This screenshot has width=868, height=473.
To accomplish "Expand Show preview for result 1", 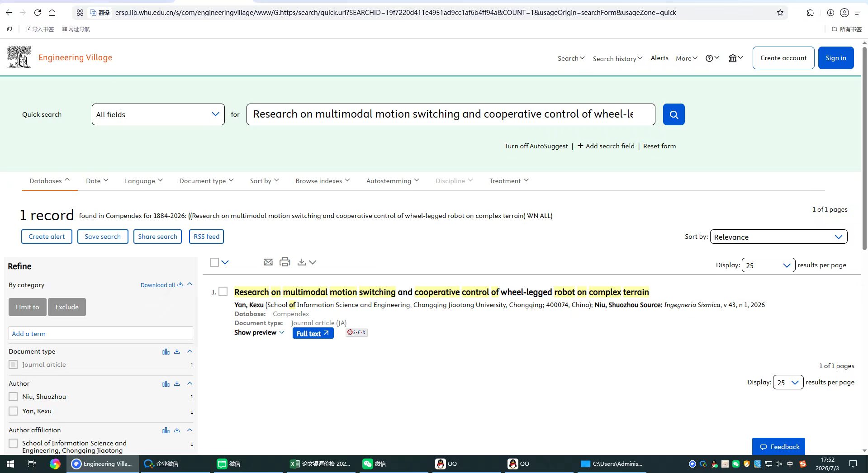I will pos(259,332).
